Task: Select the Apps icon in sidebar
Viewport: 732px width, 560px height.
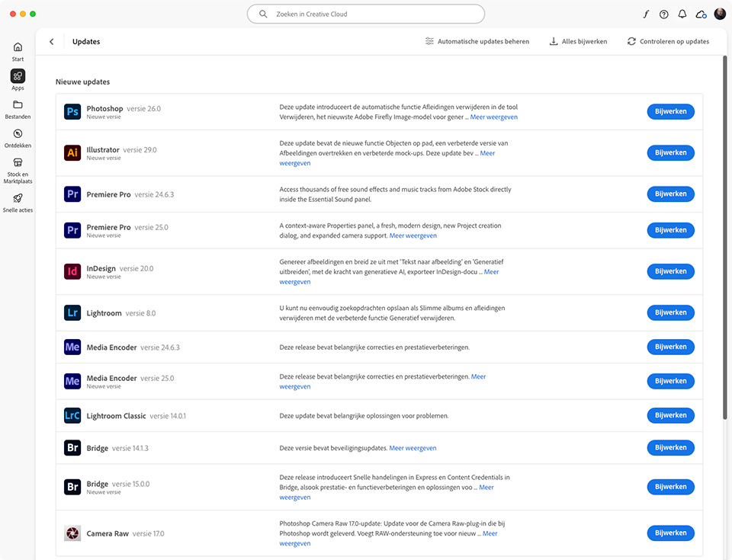Action: pos(18,76)
